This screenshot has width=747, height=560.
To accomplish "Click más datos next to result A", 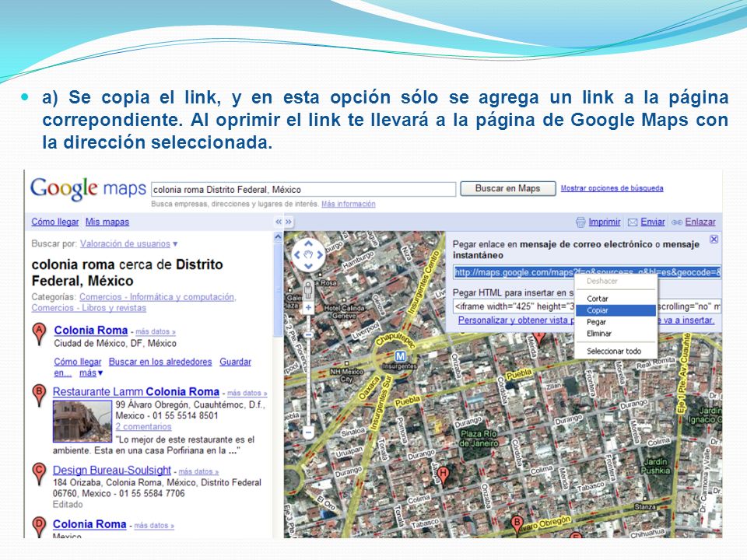I will pos(156,331).
